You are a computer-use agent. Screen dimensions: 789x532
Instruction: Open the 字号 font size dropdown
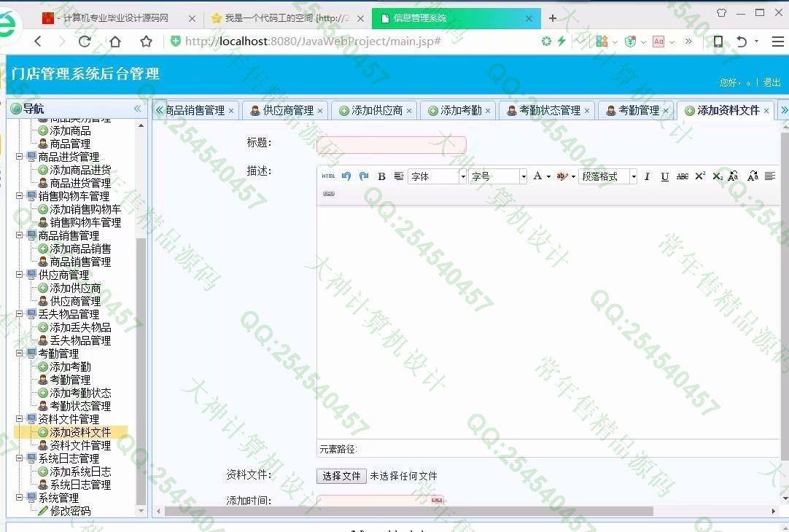524,176
